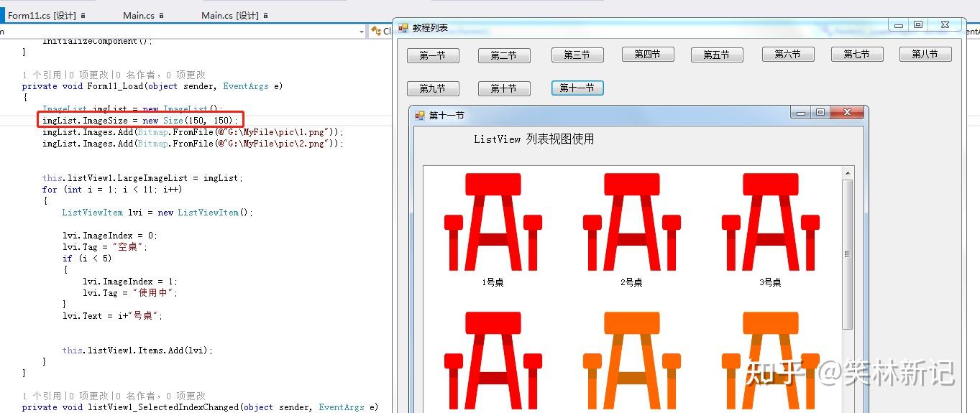Open the 第十节 lesson
980x413 pixels.
click(504, 88)
